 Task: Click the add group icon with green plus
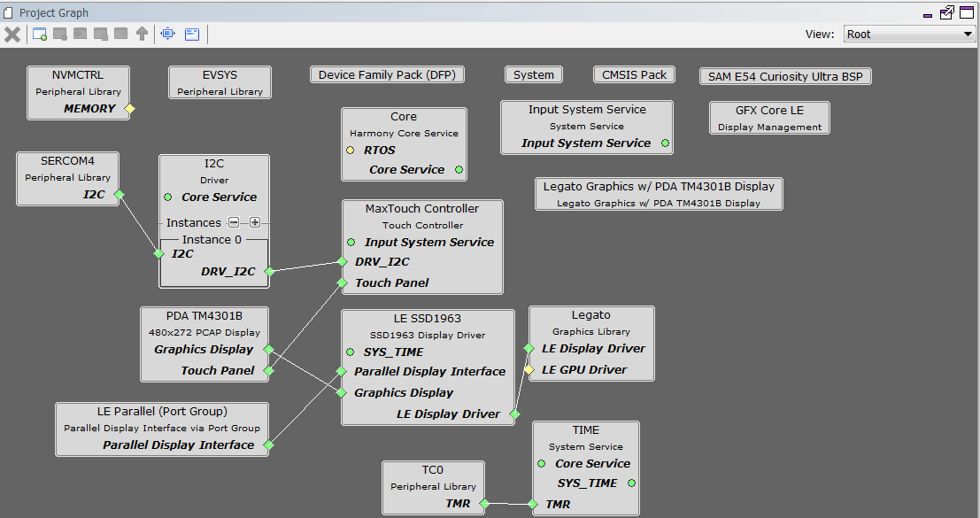[x=39, y=35]
